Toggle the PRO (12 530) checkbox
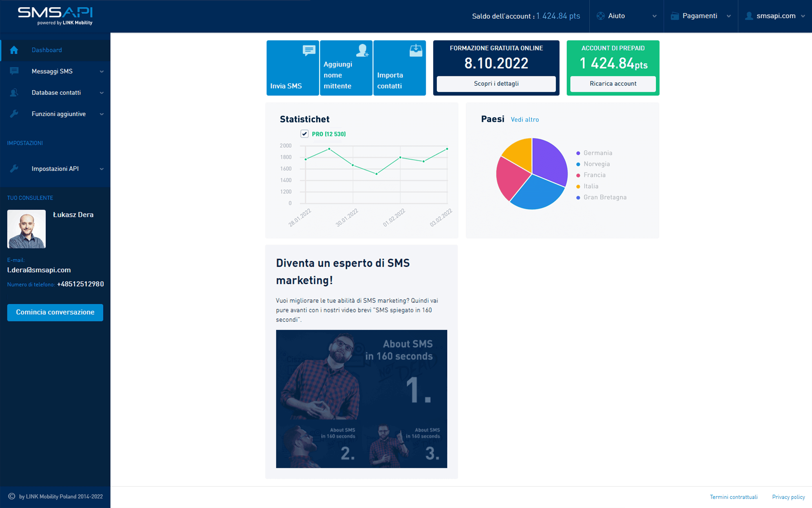Screen dimensions: 812x508 pyautogui.click(x=304, y=134)
